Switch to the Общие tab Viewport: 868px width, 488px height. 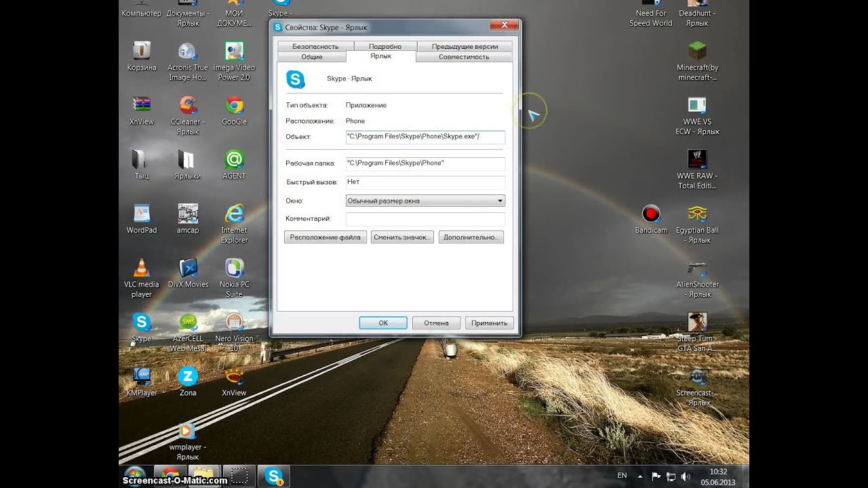[312, 57]
